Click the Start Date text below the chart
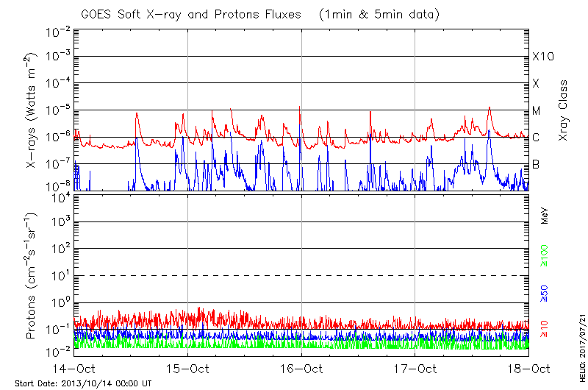 83,383
